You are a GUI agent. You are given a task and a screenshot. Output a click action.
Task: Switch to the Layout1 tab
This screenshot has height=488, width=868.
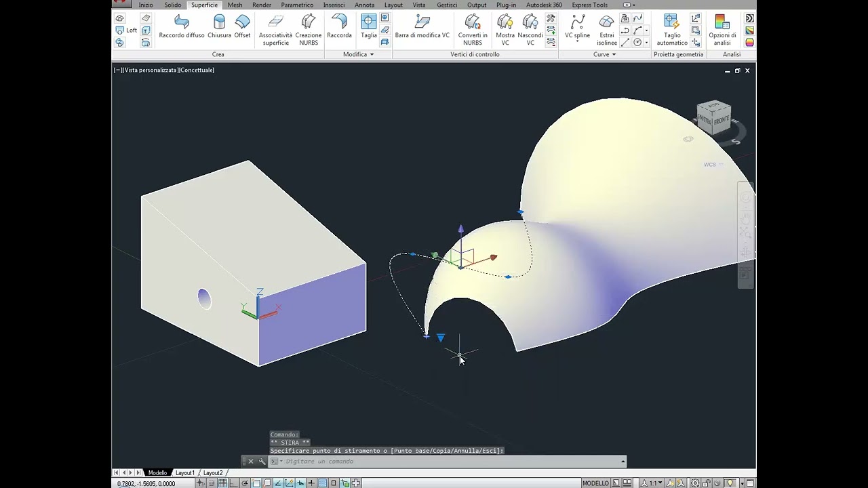(184, 472)
